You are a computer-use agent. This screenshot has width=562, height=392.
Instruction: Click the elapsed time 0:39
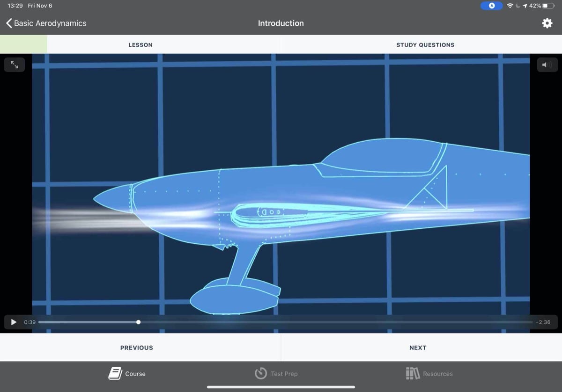tap(30, 322)
